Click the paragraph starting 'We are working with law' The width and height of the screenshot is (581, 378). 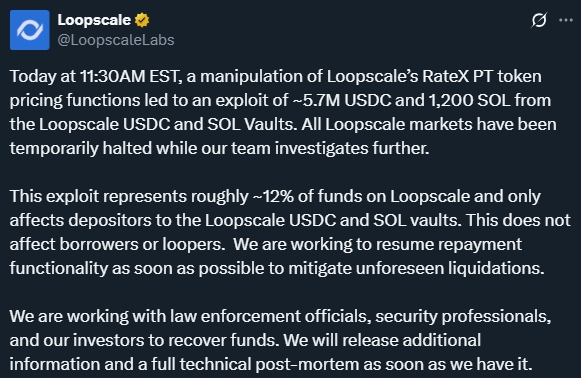280,340
